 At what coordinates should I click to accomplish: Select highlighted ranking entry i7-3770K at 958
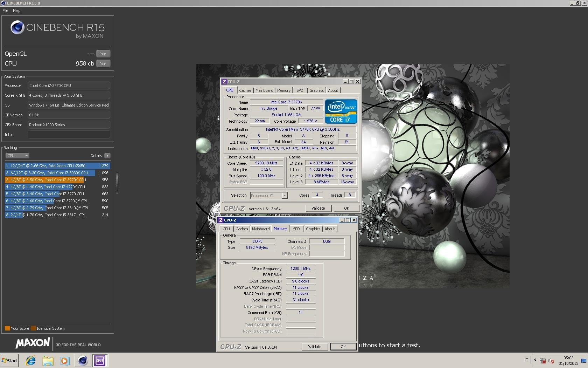[57, 180]
